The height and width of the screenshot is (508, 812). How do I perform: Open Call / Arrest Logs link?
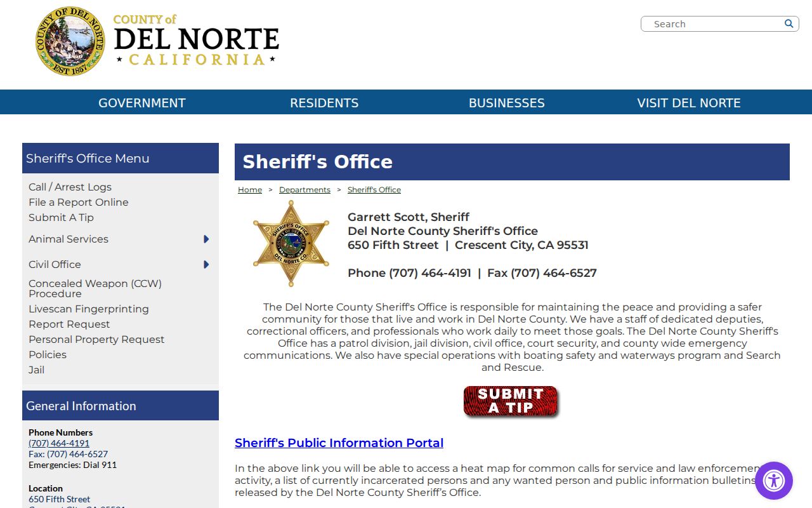point(70,187)
